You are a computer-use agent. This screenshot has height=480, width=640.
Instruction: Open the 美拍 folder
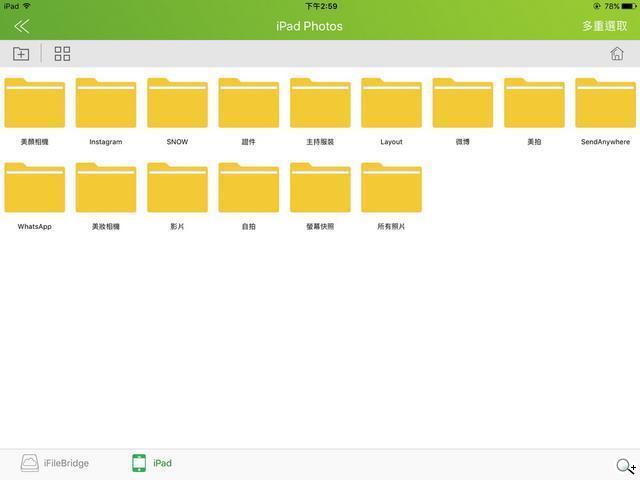534,103
